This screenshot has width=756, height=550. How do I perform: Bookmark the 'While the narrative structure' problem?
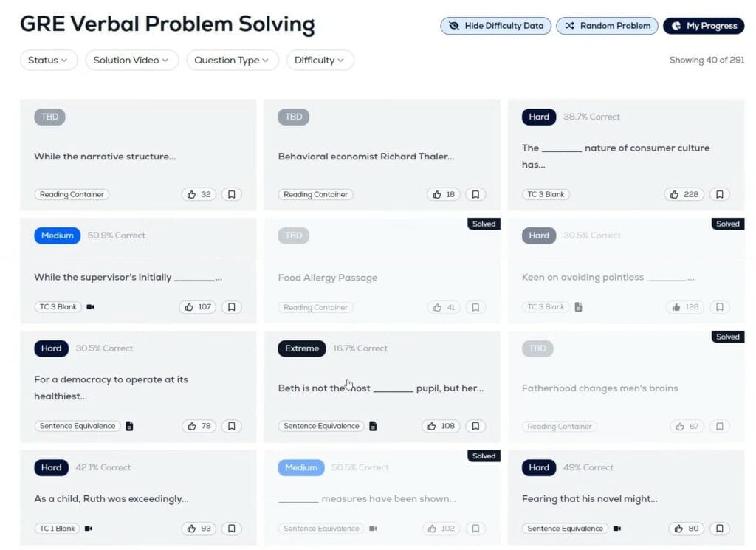(x=231, y=195)
